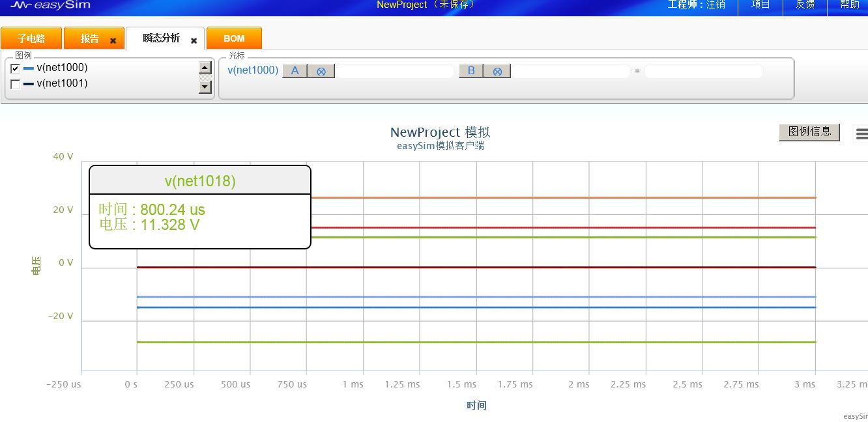This screenshot has height=422, width=868.
Task: Click the cursor A value field
Action: (395, 72)
